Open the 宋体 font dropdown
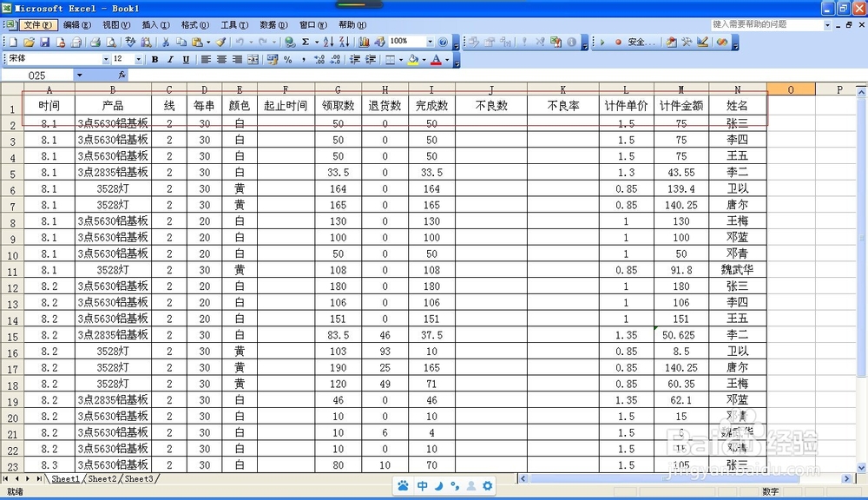868x500 pixels. pos(107,59)
